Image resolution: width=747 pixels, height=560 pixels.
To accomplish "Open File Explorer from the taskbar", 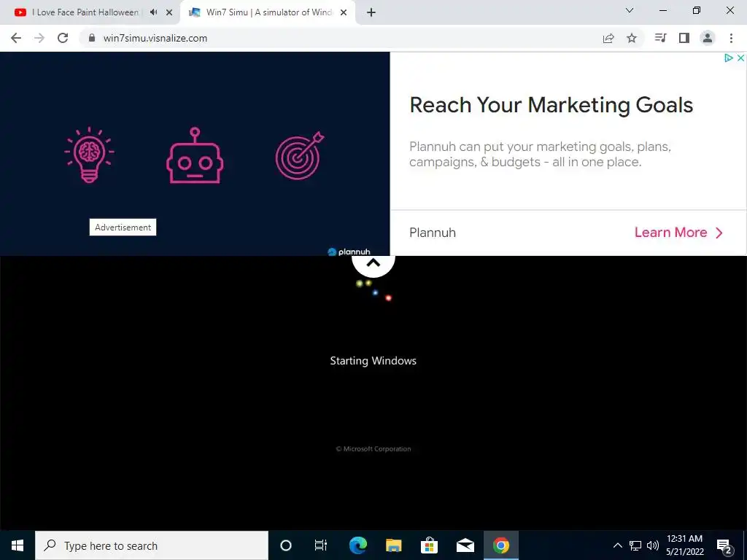I will click(393, 545).
